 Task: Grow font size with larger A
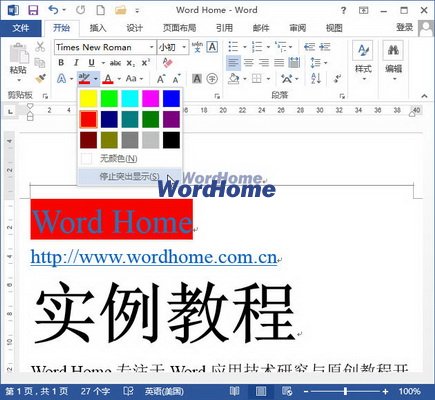click(161, 79)
